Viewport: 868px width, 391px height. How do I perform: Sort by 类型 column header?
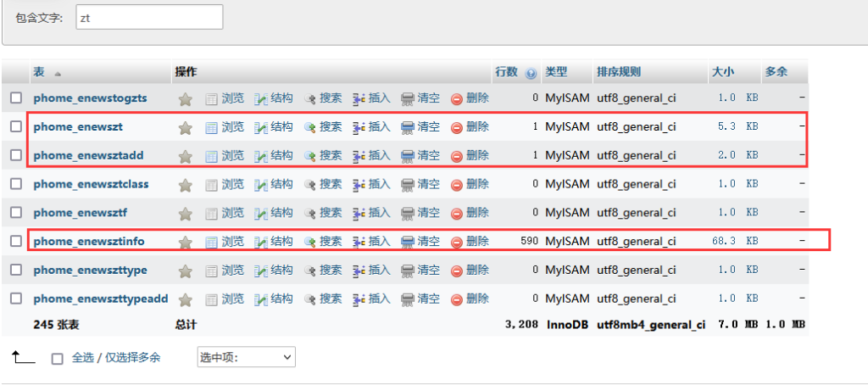556,71
